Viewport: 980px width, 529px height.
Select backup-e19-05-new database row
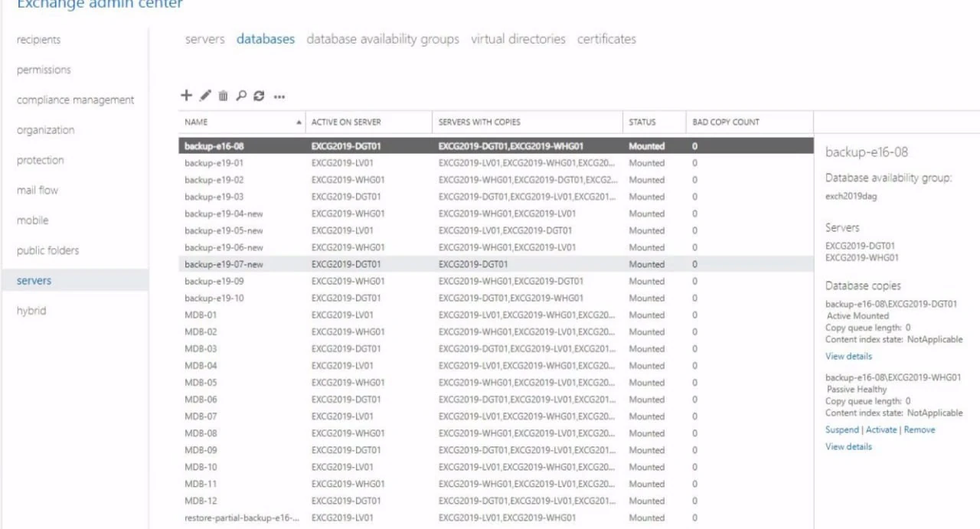pos(496,230)
